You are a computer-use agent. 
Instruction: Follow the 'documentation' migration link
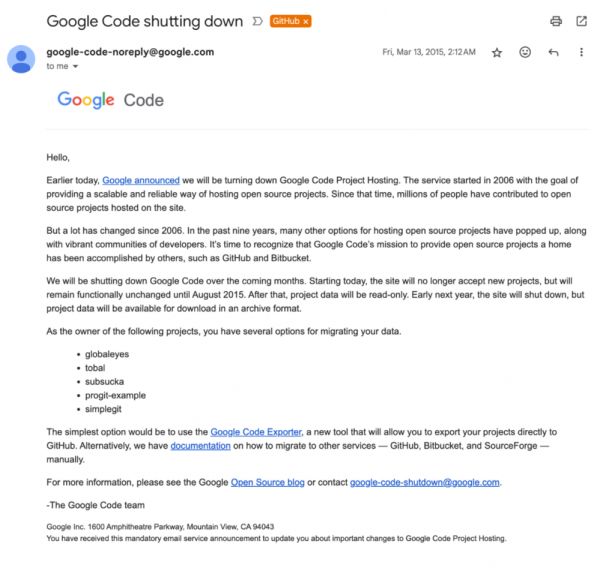(200, 444)
